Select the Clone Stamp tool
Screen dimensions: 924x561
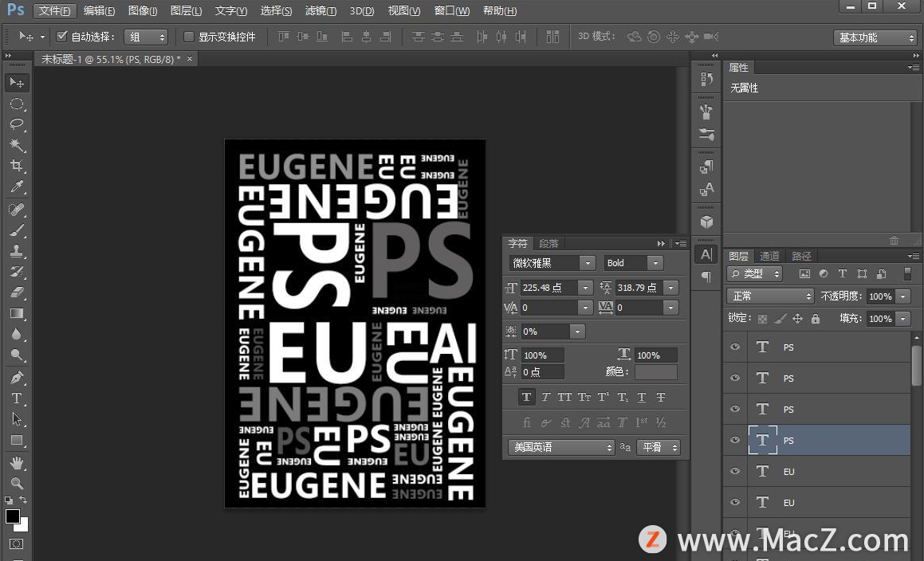[17, 251]
